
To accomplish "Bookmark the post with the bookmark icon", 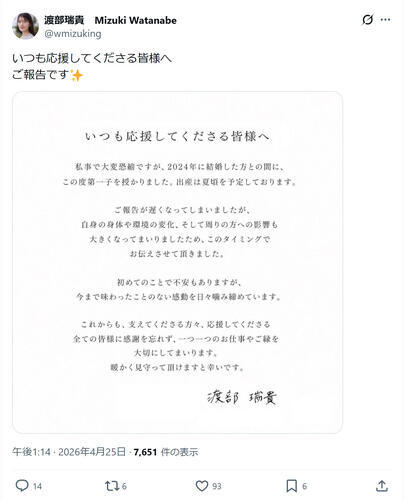I will point(292,486).
